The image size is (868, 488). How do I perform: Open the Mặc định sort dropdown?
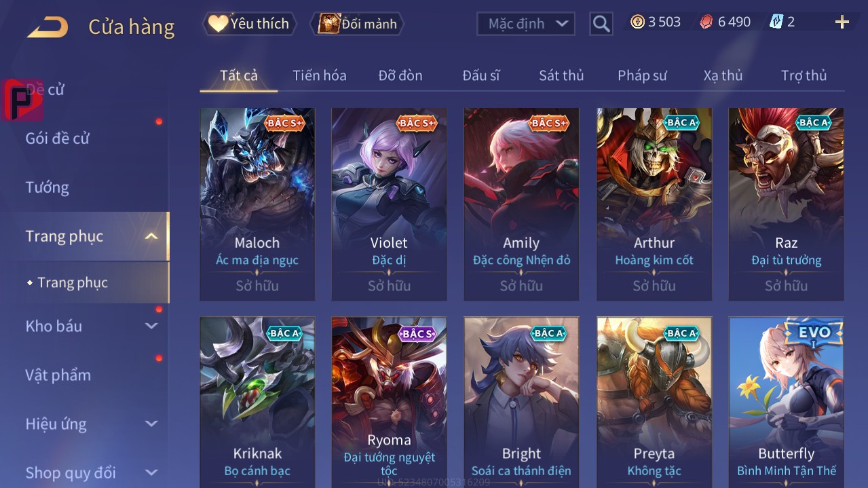[526, 24]
